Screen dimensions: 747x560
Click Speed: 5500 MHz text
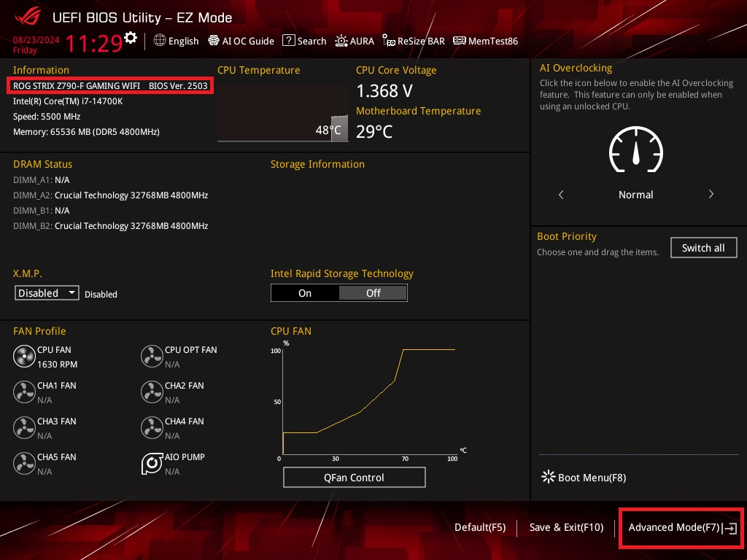pos(47,116)
